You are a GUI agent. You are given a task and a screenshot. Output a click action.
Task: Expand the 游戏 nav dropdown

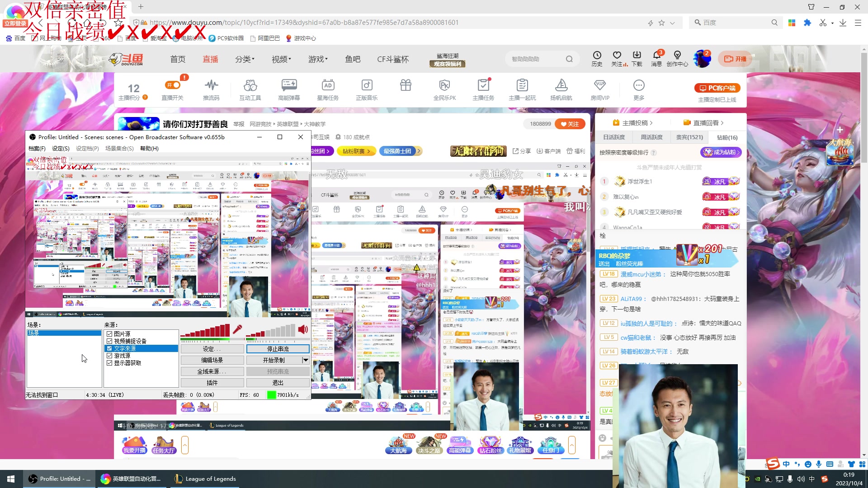[318, 59]
